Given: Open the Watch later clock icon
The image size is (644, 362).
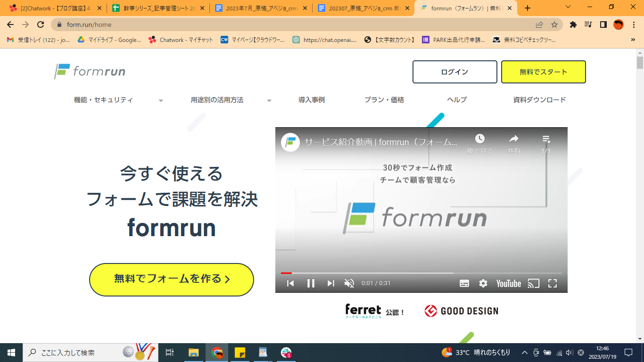Looking at the screenshot, I should 479,139.
